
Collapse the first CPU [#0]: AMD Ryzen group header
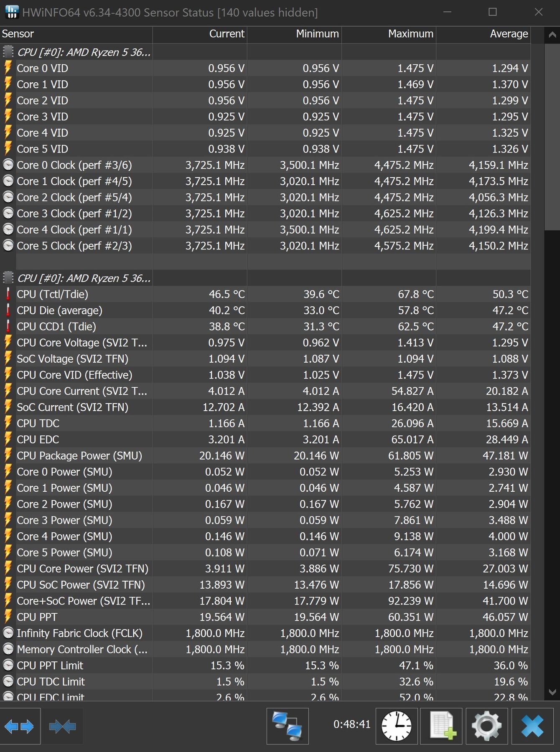(x=84, y=52)
